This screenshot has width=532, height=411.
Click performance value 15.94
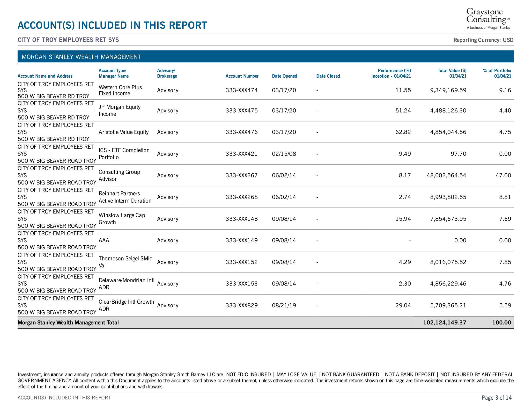pyautogui.click(x=403, y=219)
